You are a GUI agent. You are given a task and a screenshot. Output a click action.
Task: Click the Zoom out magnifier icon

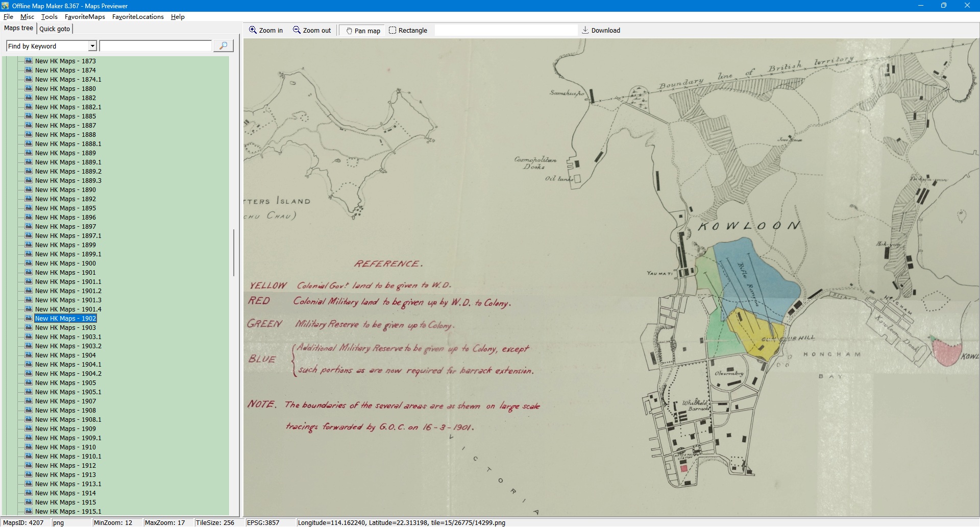coord(297,30)
